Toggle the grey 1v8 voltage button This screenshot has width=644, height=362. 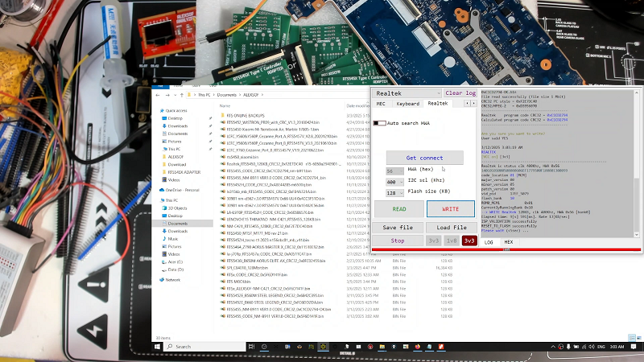tap(452, 241)
